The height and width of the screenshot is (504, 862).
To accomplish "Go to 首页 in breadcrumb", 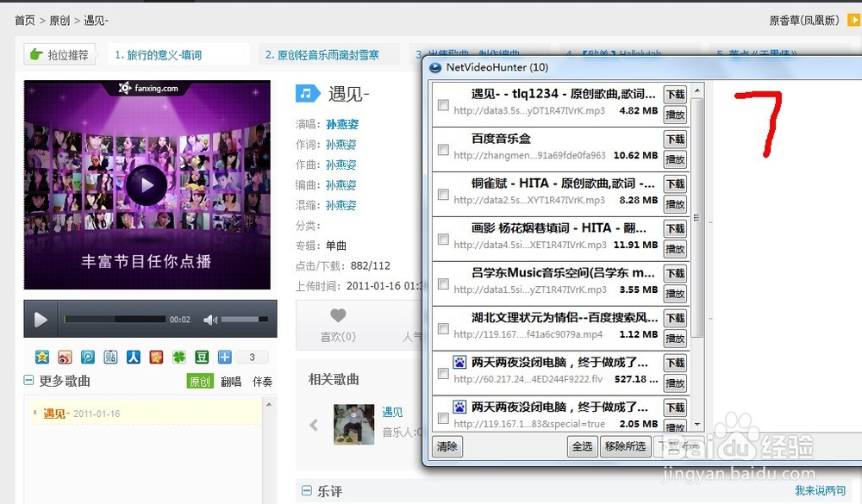I will point(25,21).
